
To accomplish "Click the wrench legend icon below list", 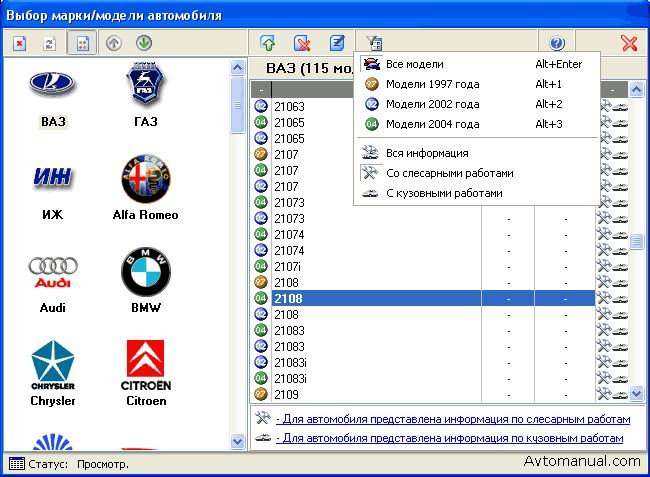I will 263,418.
